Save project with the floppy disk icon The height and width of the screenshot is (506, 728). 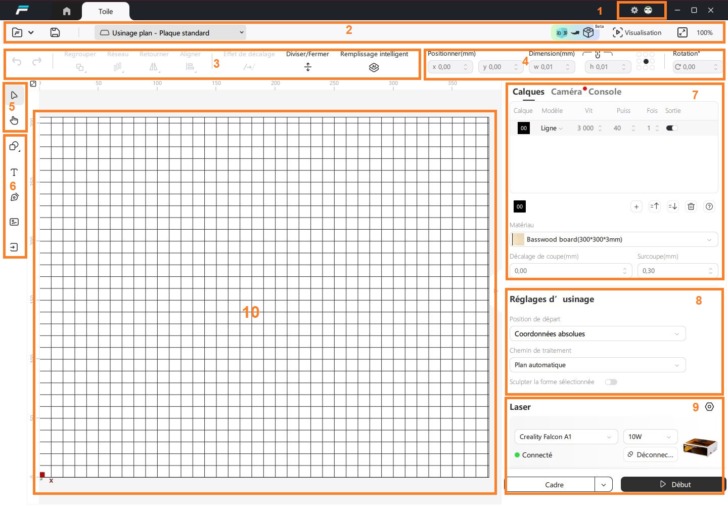(55, 32)
